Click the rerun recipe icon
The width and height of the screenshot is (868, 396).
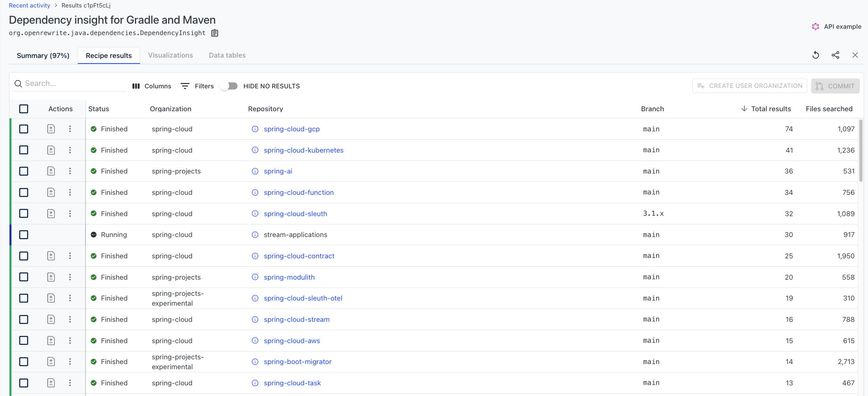pyautogui.click(x=816, y=55)
